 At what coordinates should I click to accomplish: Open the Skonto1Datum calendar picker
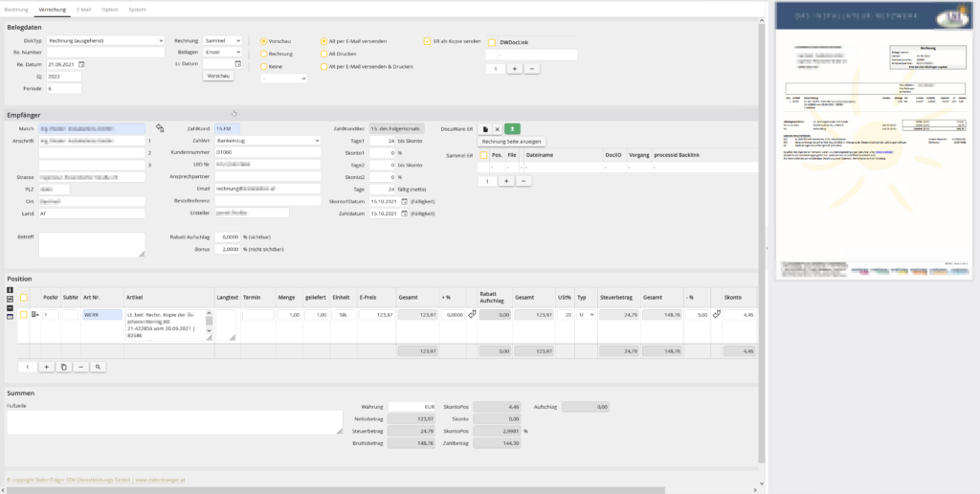(404, 201)
